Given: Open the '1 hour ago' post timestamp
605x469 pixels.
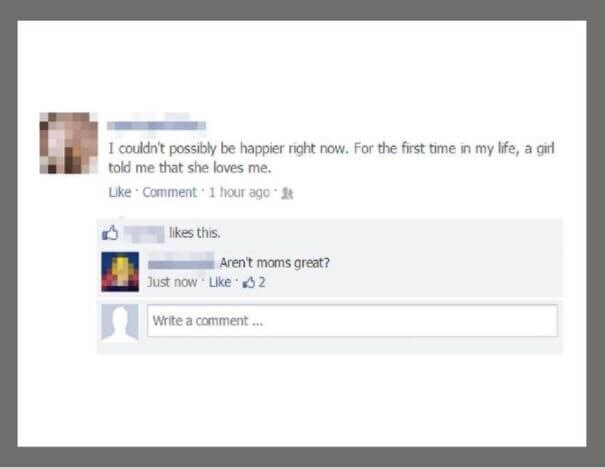Looking at the screenshot, I should tap(239, 192).
